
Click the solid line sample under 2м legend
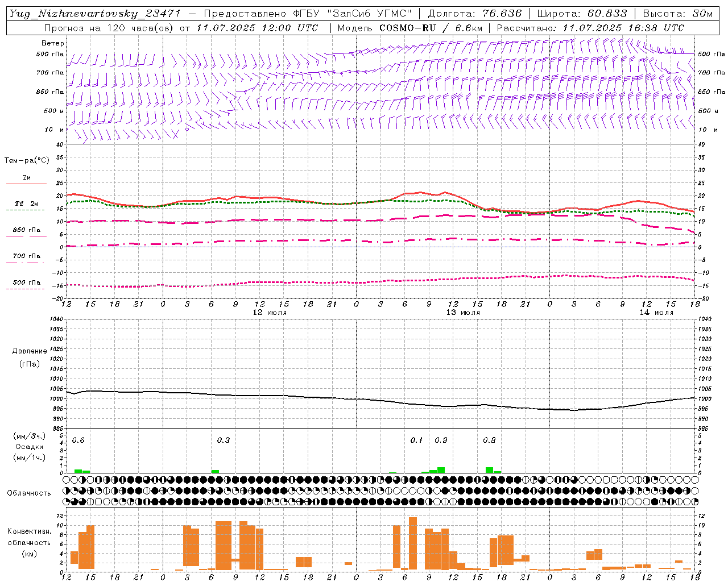coord(26,184)
